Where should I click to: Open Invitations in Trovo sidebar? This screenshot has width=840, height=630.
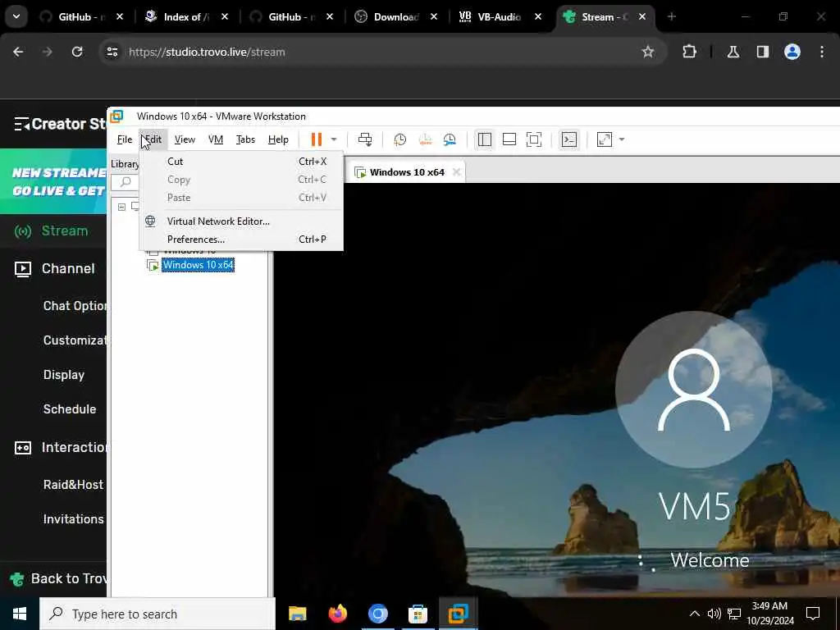73,518
